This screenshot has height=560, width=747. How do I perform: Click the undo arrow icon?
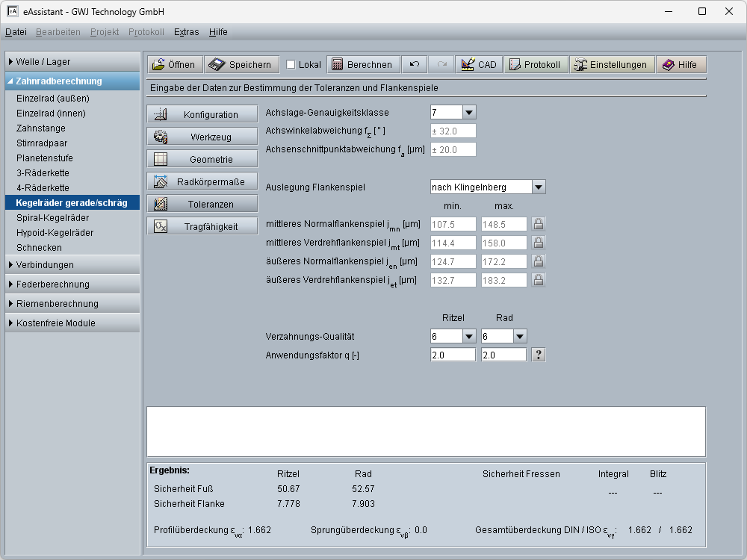click(x=414, y=65)
